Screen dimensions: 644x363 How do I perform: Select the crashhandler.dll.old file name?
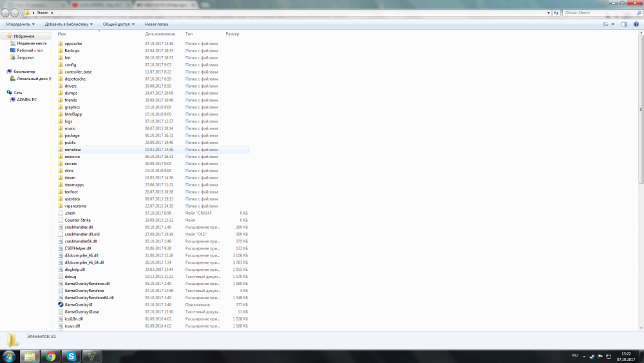pyautogui.click(x=82, y=234)
